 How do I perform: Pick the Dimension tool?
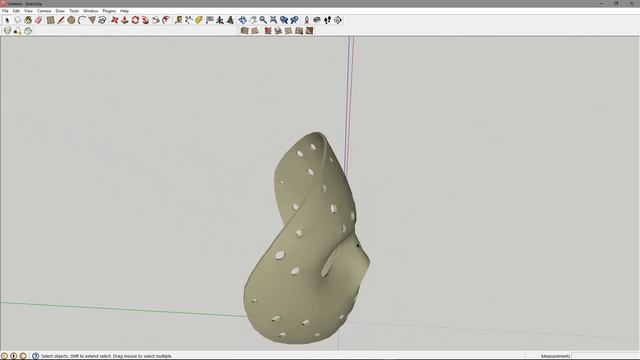[189, 20]
